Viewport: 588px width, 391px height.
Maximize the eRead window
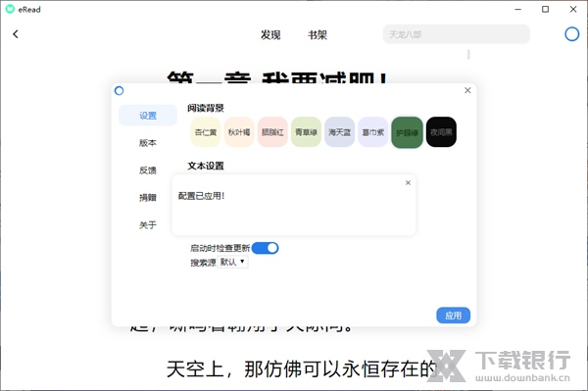coord(545,9)
